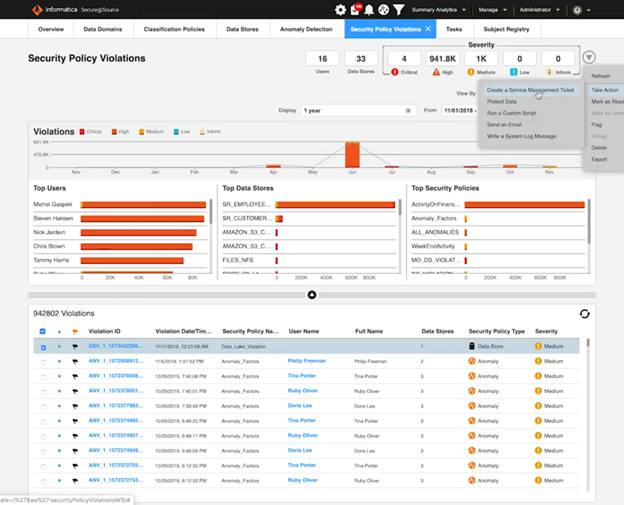Click the actions dropdown circle next to Severity

tap(590, 59)
